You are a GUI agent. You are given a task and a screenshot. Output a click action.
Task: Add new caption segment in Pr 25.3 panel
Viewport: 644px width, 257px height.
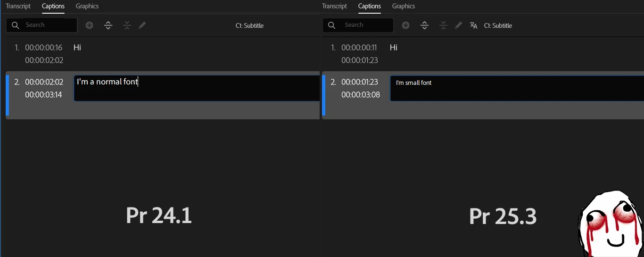(x=405, y=25)
